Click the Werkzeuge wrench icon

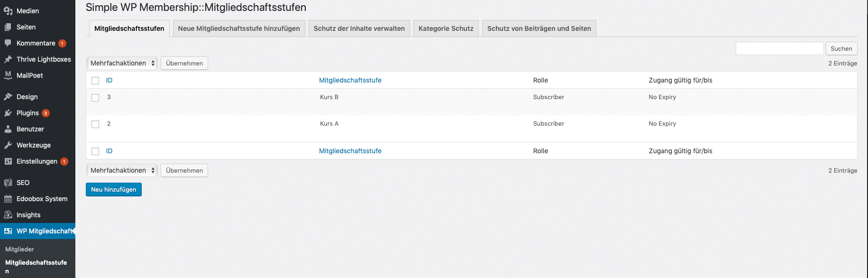pyautogui.click(x=8, y=145)
